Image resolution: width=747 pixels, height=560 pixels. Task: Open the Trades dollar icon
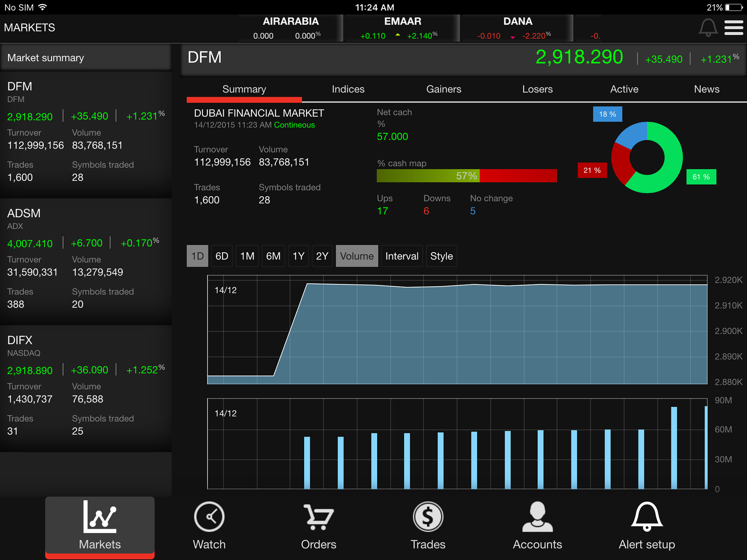coord(428,517)
